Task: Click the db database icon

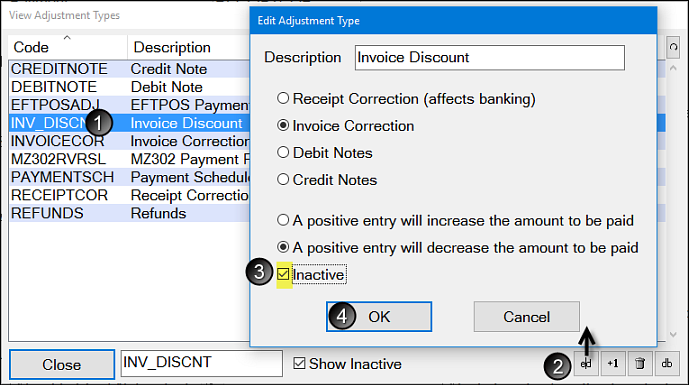Action: click(667, 364)
